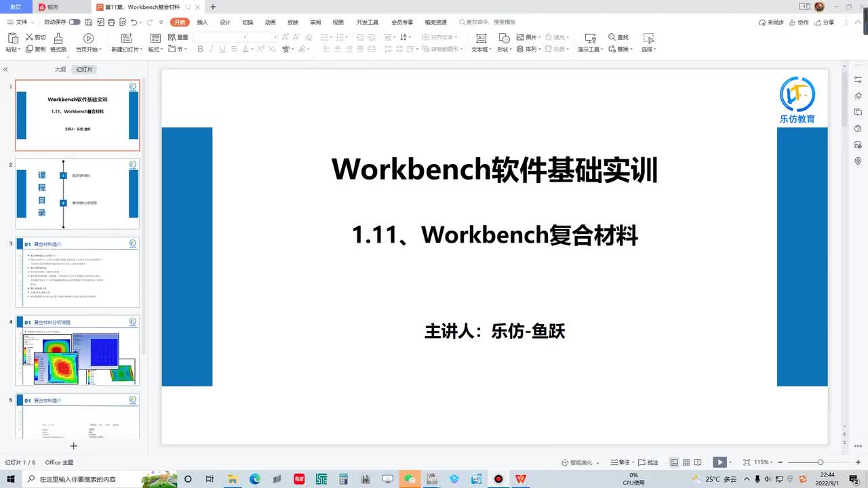This screenshot has height=488, width=868.
Task: Open the font name combo box
Action: click(x=220, y=37)
